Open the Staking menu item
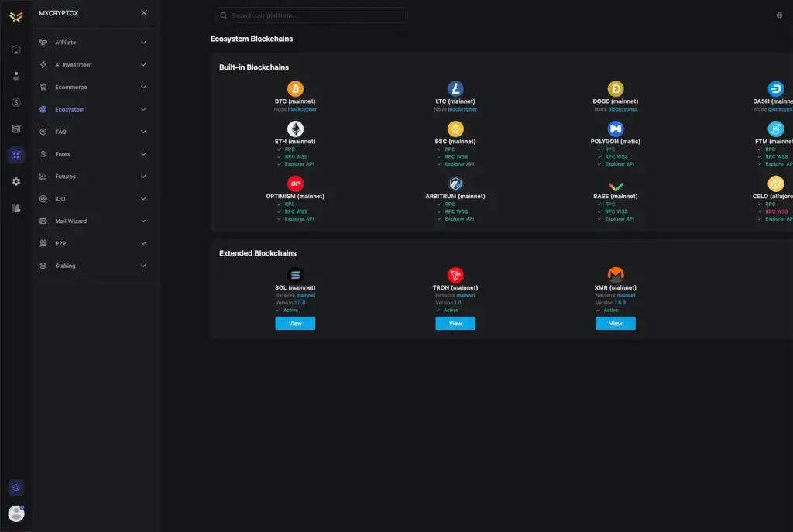Viewport: 793px width, 532px height. (93, 266)
